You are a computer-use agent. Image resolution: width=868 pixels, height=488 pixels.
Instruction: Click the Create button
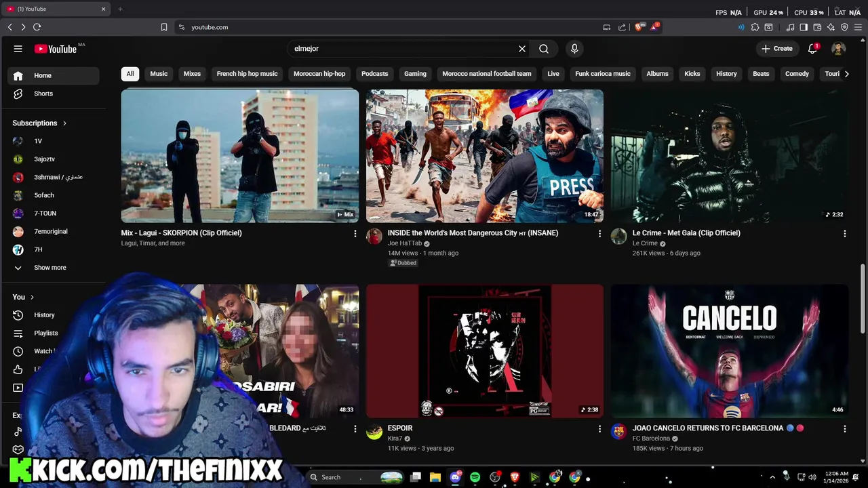coord(776,49)
